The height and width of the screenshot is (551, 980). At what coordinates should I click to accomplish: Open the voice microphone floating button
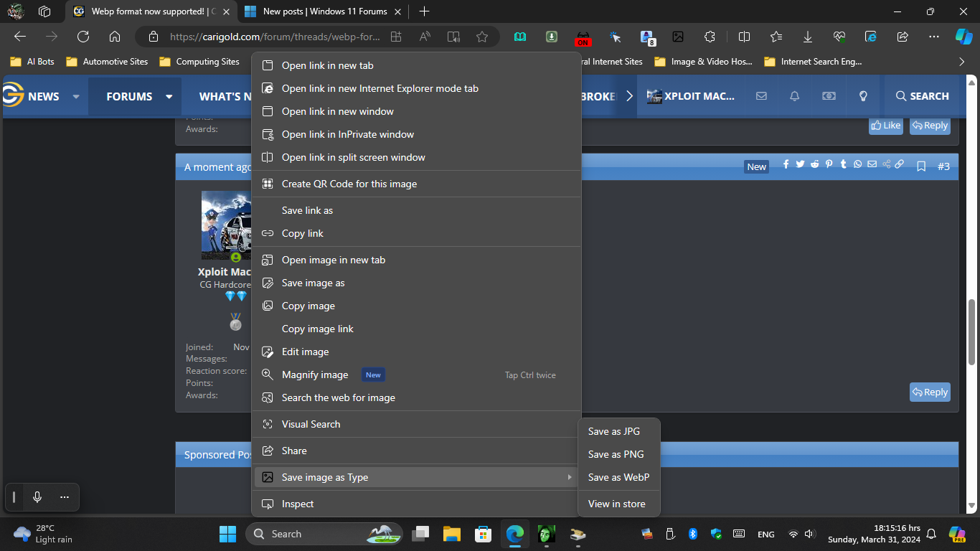pyautogui.click(x=37, y=497)
